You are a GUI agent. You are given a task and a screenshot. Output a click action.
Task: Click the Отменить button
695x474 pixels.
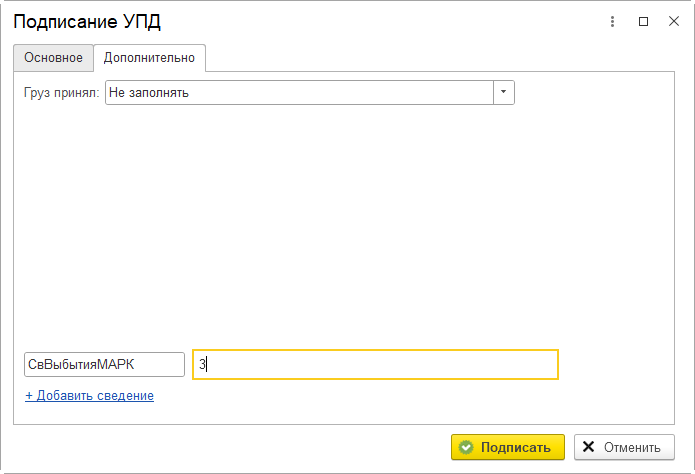click(x=624, y=447)
